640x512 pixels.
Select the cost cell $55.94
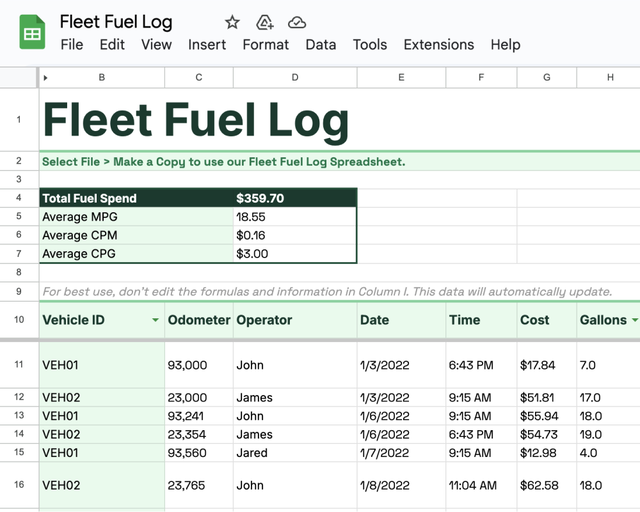point(547,416)
